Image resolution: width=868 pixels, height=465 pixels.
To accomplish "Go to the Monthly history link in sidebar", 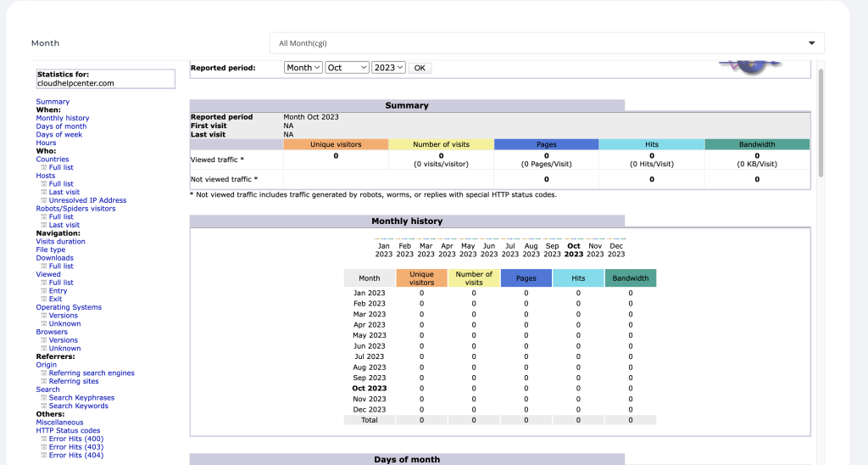I will pos(62,118).
